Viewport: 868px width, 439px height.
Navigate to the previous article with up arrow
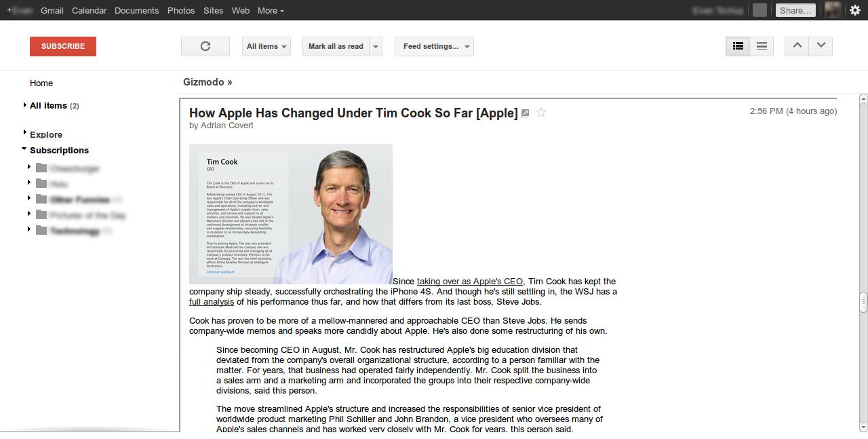point(796,46)
